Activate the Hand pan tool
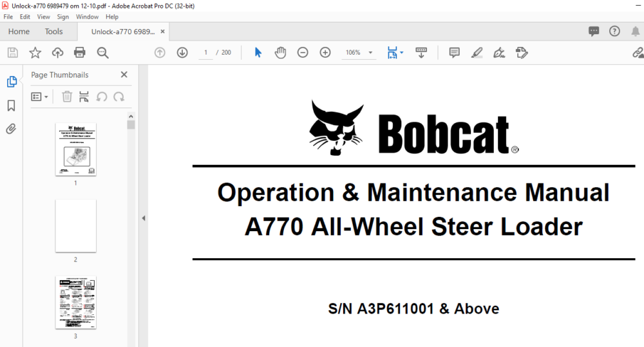 (x=281, y=53)
